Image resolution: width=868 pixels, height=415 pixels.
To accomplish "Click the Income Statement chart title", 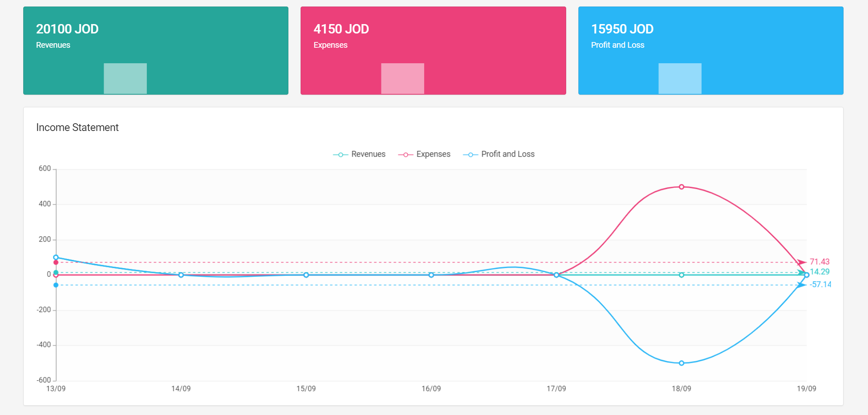I will pos(77,128).
